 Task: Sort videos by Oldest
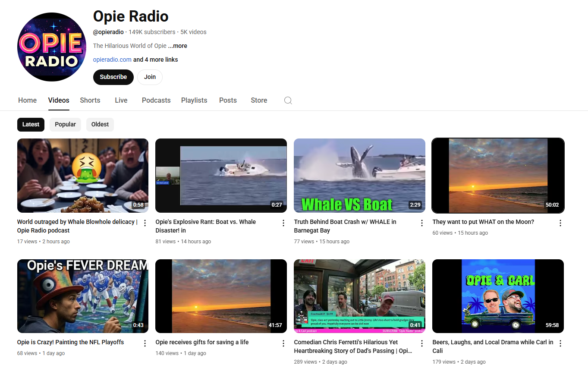pos(100,124)
